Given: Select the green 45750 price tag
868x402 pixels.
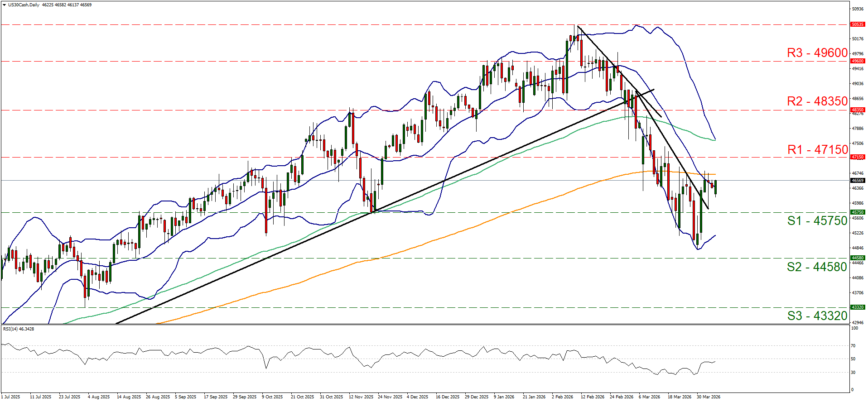Looking at the screenshot, I should coord(858,212).
